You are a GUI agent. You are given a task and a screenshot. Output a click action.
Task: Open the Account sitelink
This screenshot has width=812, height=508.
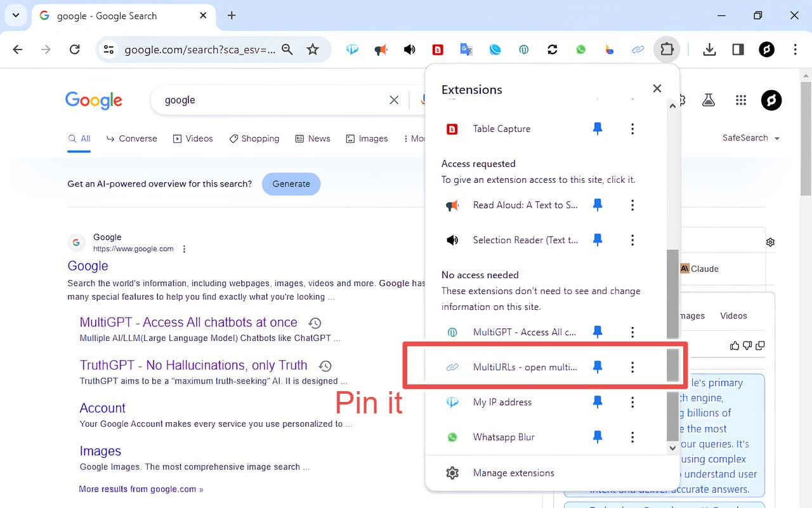point(102,408)
